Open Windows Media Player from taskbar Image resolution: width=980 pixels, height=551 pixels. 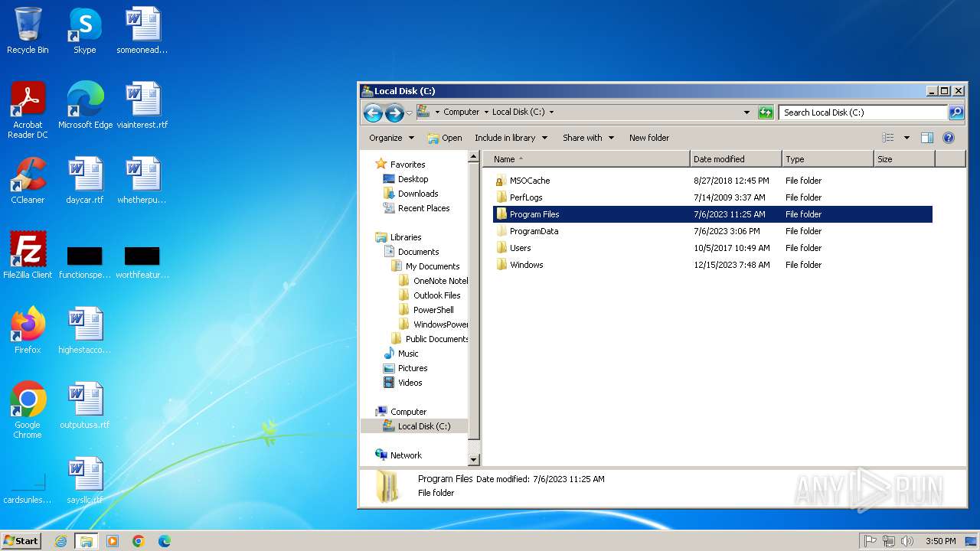(x=113, y=541)
